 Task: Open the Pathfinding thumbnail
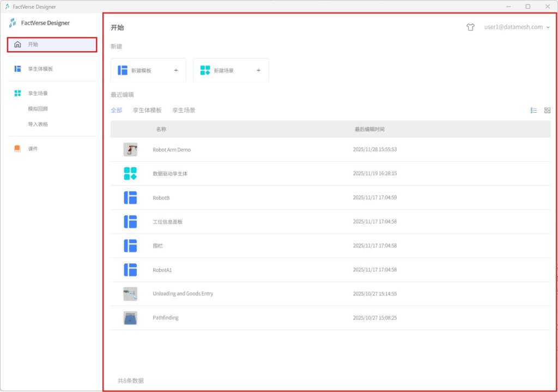tap(130, 318)
